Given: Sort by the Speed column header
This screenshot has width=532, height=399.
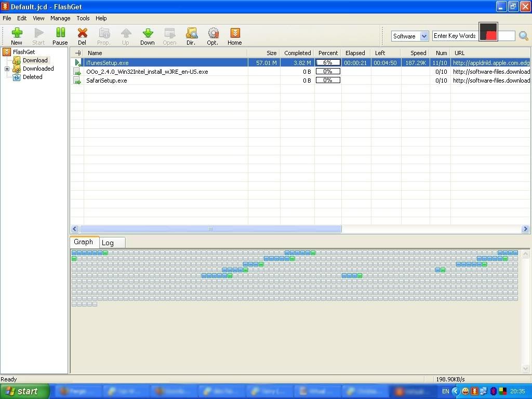Looking at the screenshot, I should coord(416,53).
